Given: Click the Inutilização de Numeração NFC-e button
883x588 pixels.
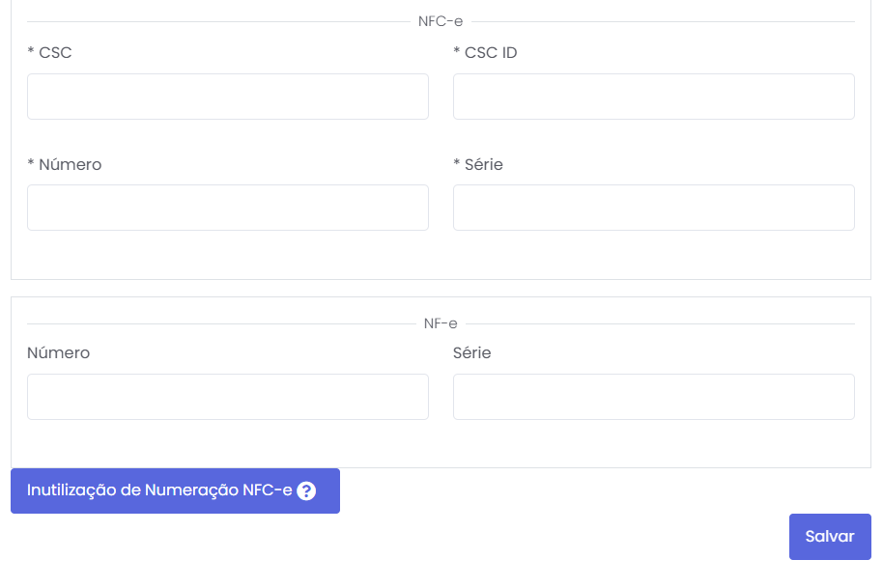Looking at the screenshot, I should pos(159,490).
